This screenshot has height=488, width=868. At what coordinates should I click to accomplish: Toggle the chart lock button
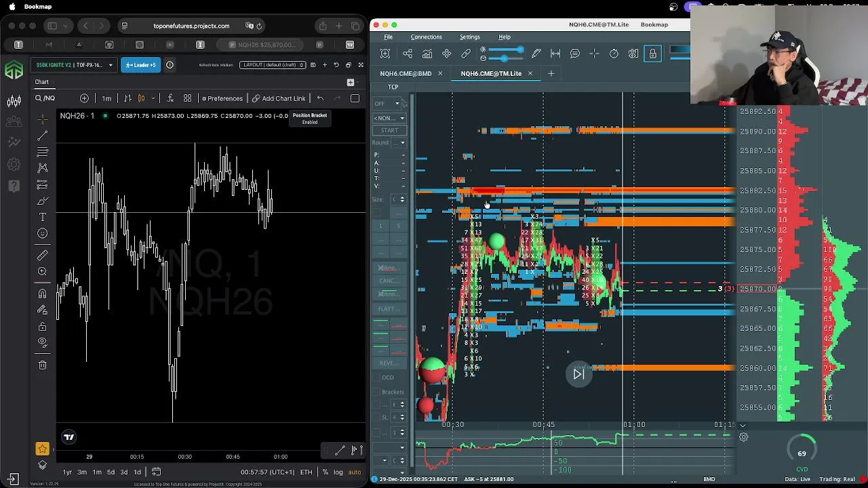point(652,54)
